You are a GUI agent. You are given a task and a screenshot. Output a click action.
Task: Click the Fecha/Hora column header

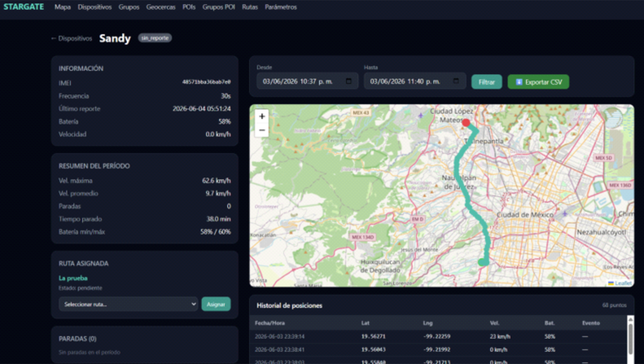point(270,323)
